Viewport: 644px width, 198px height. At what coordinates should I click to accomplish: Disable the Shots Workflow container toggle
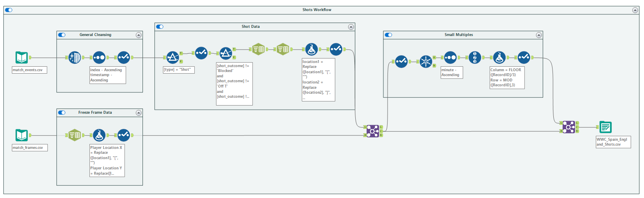9,10
